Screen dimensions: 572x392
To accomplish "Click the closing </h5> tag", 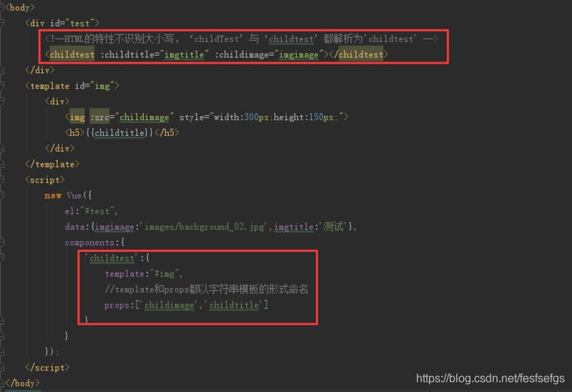I will (x=167, y=132).
